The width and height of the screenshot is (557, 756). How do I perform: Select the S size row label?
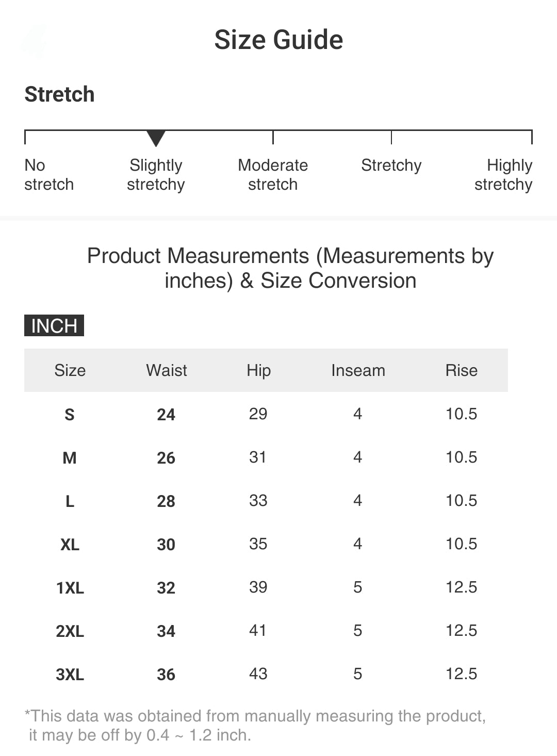70,415
